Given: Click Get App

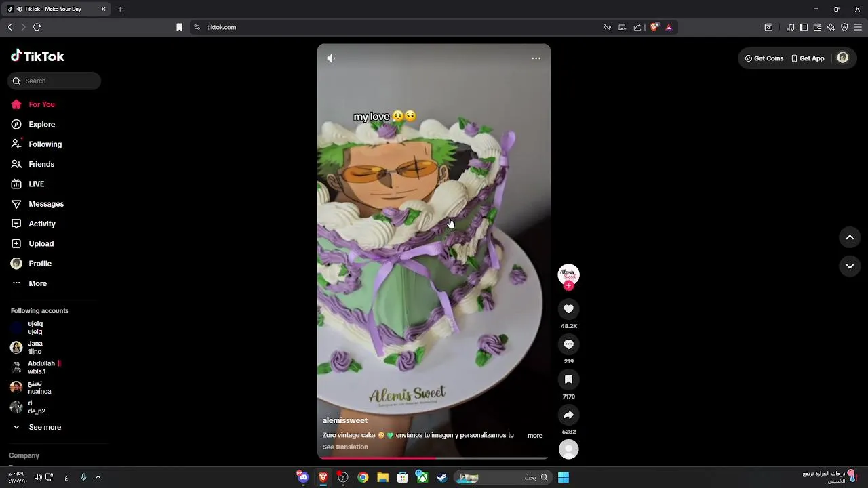Looking at the screenshot, I should [x=808, y=58].
